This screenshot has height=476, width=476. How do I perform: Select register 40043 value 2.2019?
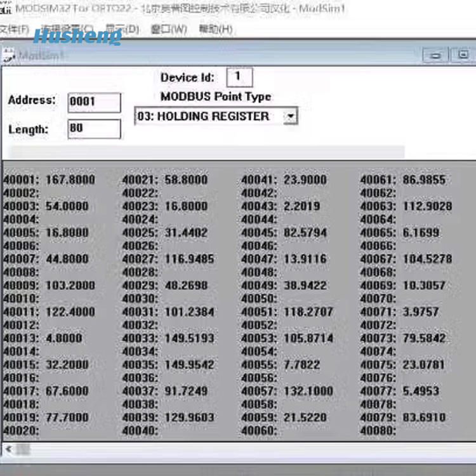point(301,206)
